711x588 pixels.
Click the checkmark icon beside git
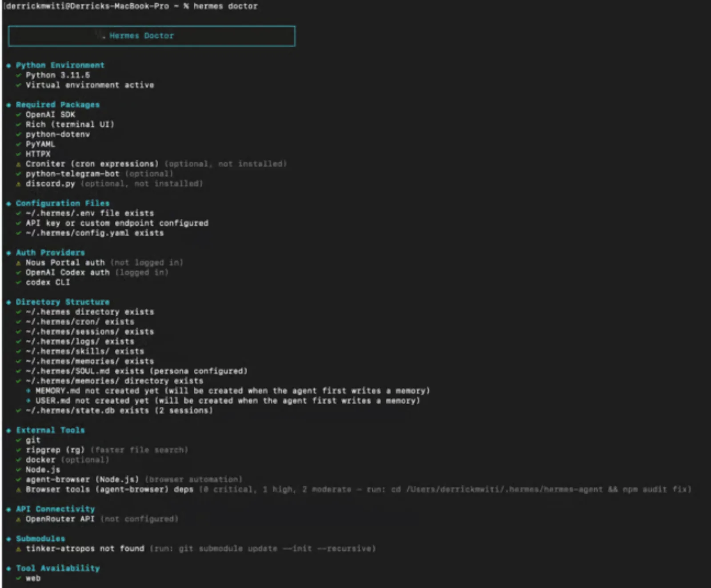[x=18, y=440]
